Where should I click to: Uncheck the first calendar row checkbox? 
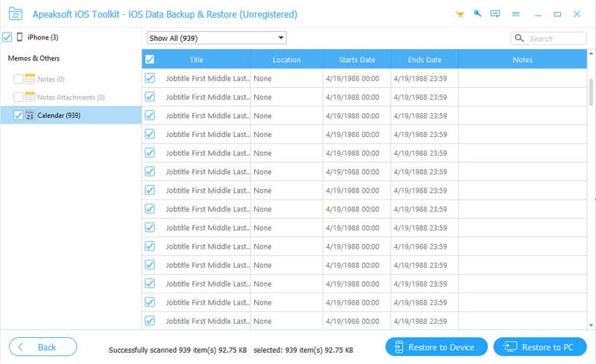tap(150, 77)
